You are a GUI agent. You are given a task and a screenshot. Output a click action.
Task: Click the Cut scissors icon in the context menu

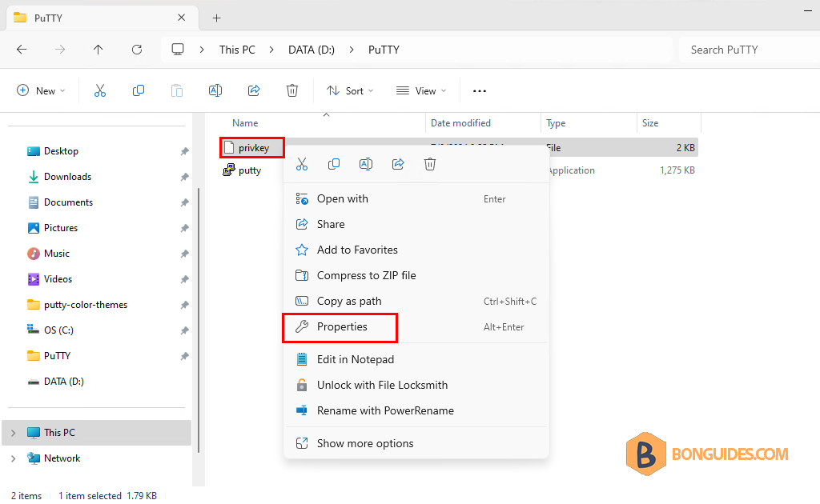302,165
